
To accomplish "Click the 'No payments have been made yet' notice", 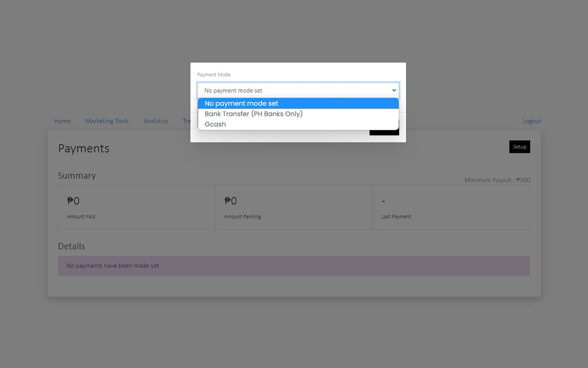I will tap(293, 266).
